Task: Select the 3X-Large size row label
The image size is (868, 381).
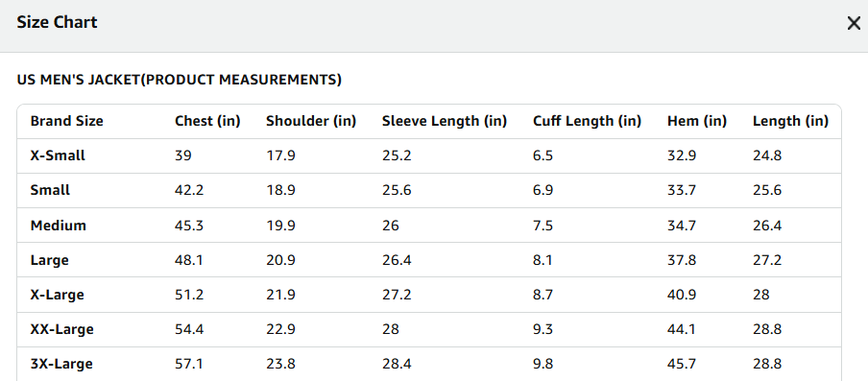Action: coord(61,365)
